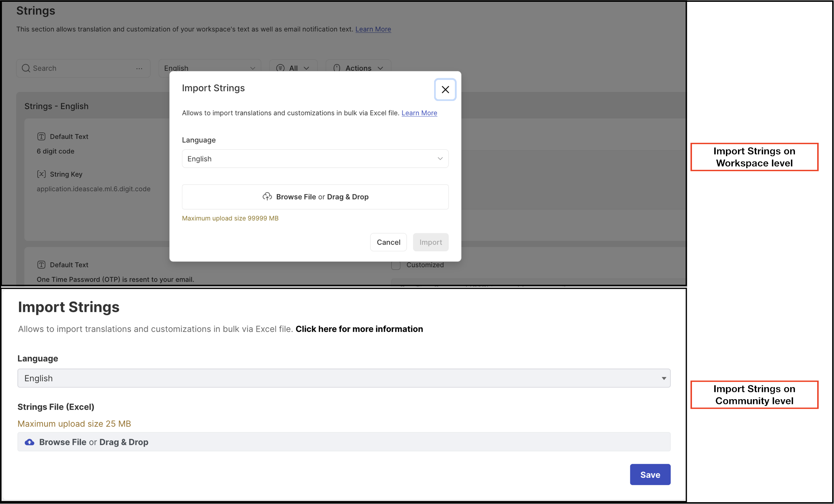
Task: Click 'Strings - English' heading
Action: click(57, 106)
